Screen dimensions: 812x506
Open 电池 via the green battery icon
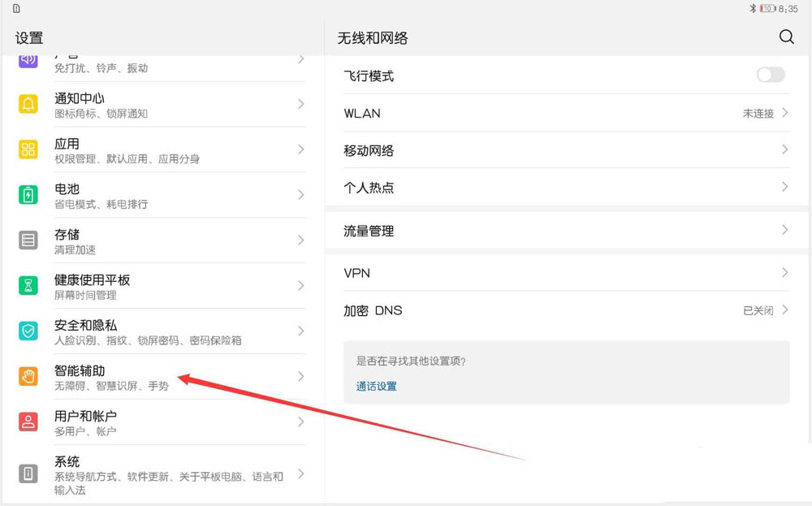click(27, 195)
